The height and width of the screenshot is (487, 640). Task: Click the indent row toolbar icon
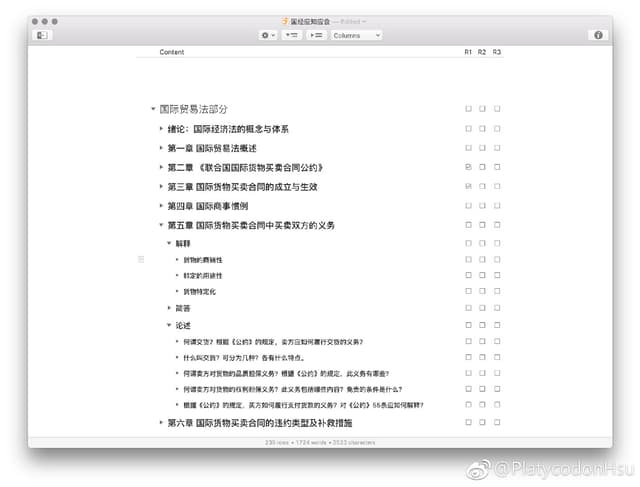(x=316, y=35)
